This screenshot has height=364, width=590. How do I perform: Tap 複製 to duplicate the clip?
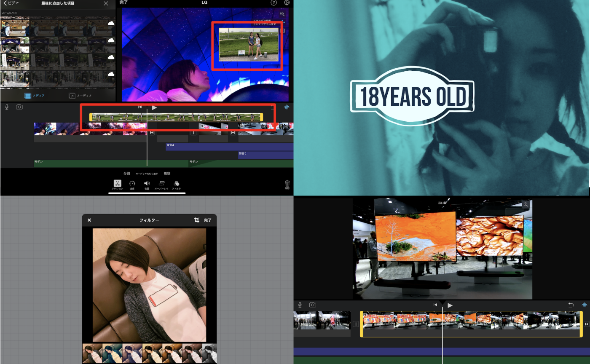[x=166, y=174]
